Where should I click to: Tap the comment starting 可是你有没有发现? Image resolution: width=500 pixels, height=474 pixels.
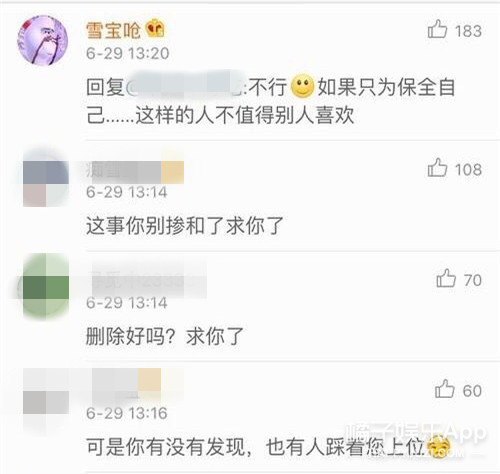pos(255,447)
